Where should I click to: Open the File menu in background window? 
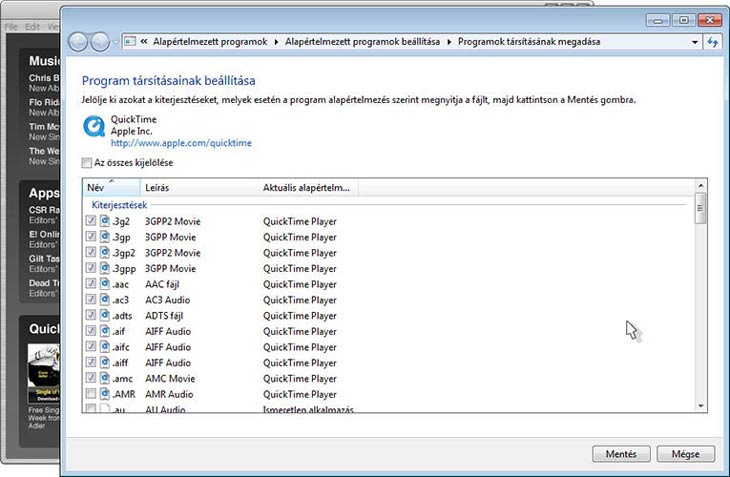(x=11, y=26)
